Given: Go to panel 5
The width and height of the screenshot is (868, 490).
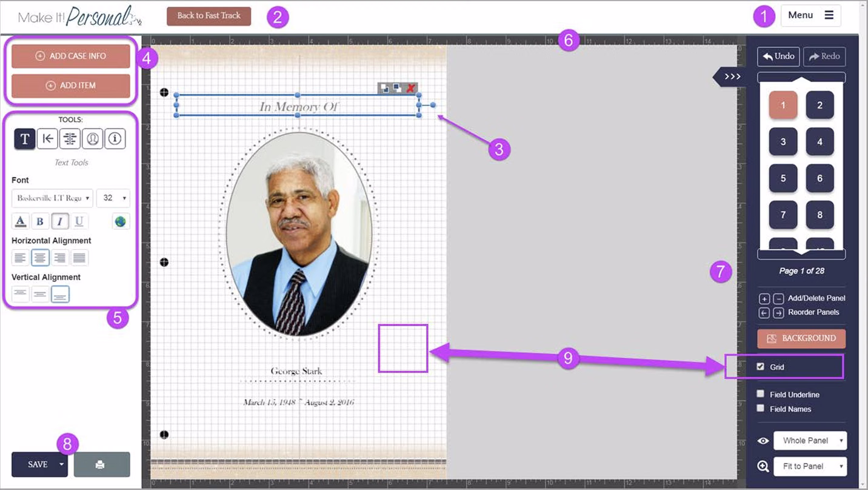Looking at the screenshot, I should (x=783, y=178).
